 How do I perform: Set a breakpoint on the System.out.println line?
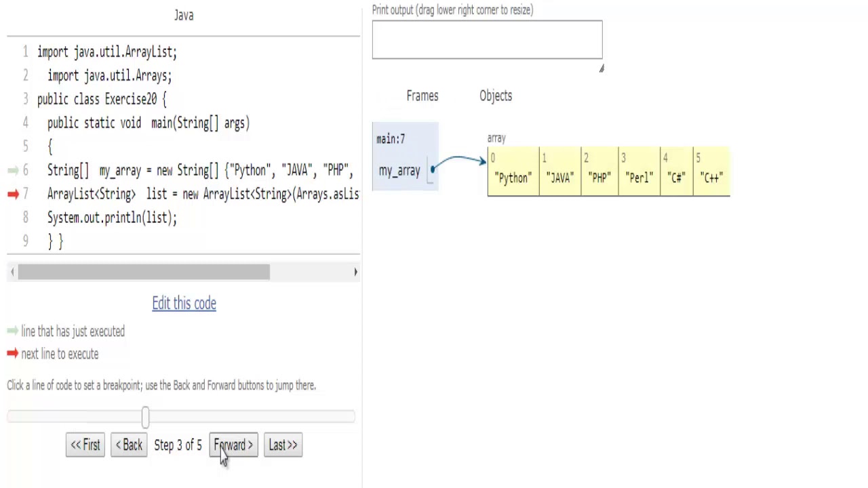[x=112, y=218]
